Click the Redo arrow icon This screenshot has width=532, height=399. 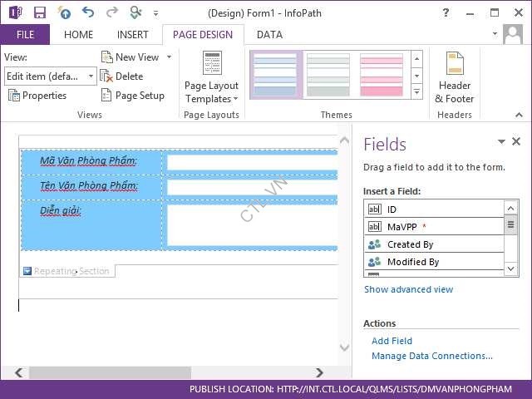click(x=111, y=12)
